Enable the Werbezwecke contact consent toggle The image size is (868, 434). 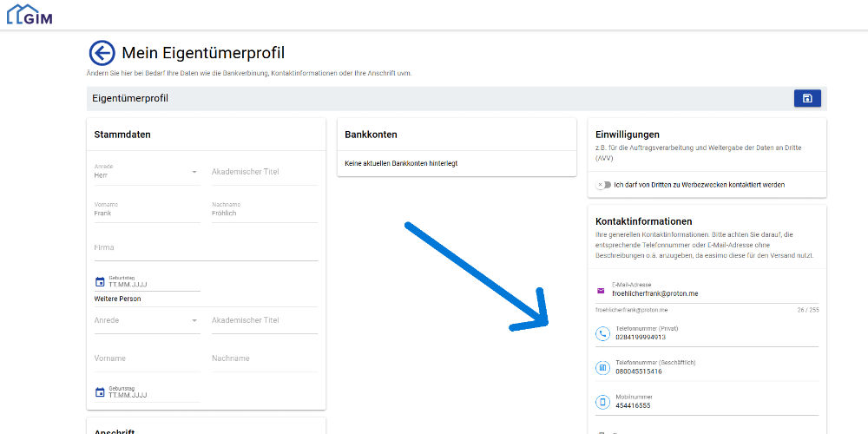[x=602, y=185]
